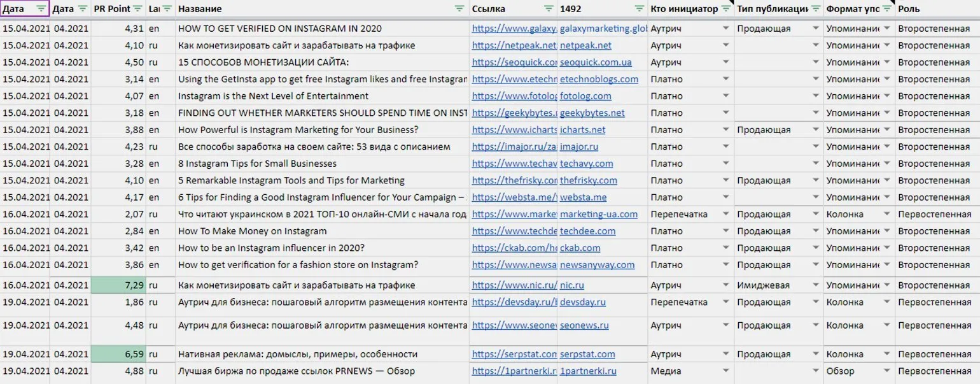Click filter icon in Формат упоминания header
The width and height of the screenshot is (980, 384).
(x=886, y=9)
